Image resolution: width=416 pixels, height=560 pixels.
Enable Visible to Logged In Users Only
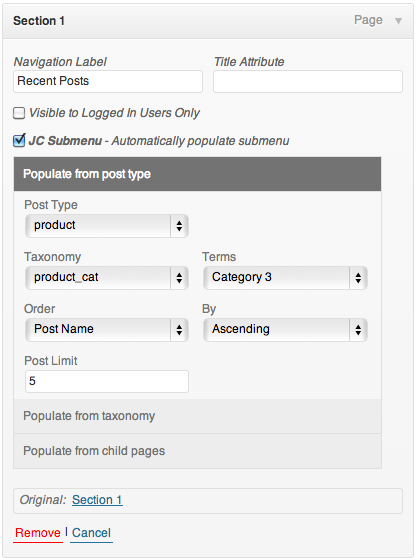[19, 113]
